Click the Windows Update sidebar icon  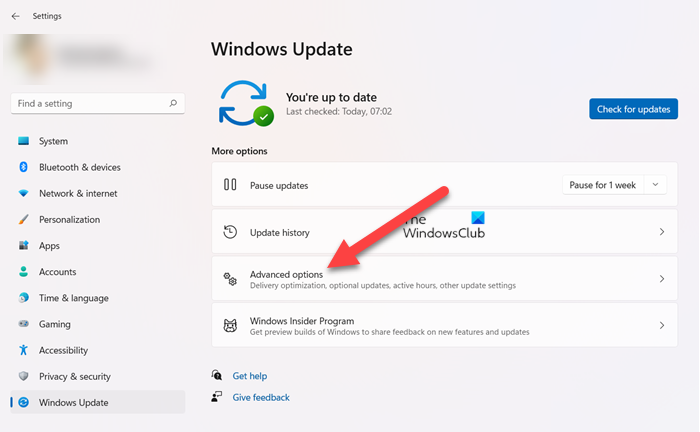[23, 403]
